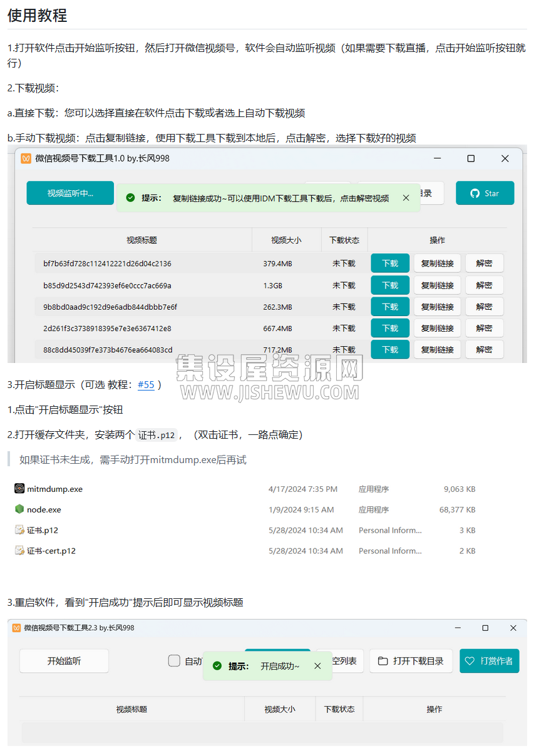
Task: Copy link for 9b8bd0aad9c1 video
Action: [x=437, y=307]
